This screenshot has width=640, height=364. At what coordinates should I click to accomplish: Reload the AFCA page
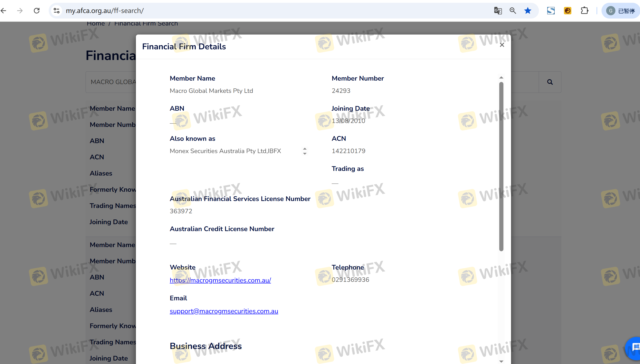[x=37, y=10]
